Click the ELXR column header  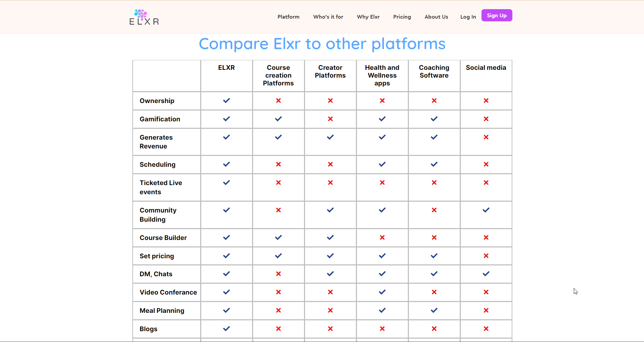[226, 67]
